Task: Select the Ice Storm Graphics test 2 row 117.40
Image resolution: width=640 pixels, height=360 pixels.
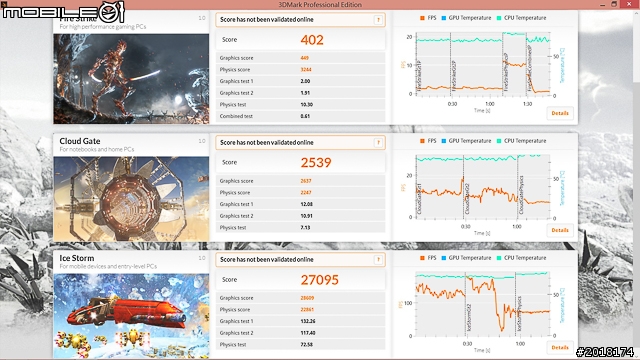Action: click(300, 333)
